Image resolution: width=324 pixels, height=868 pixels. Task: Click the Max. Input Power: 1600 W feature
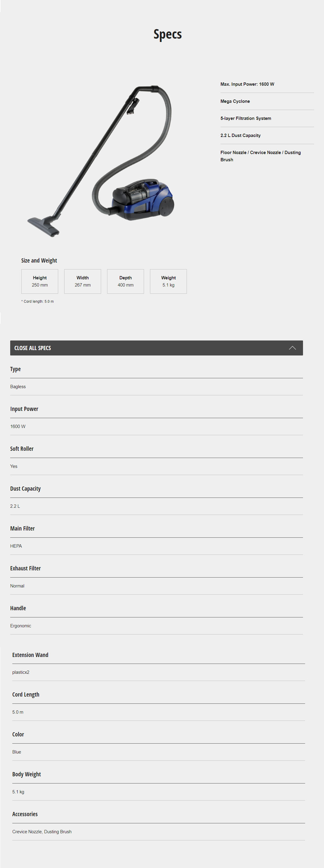247,84
